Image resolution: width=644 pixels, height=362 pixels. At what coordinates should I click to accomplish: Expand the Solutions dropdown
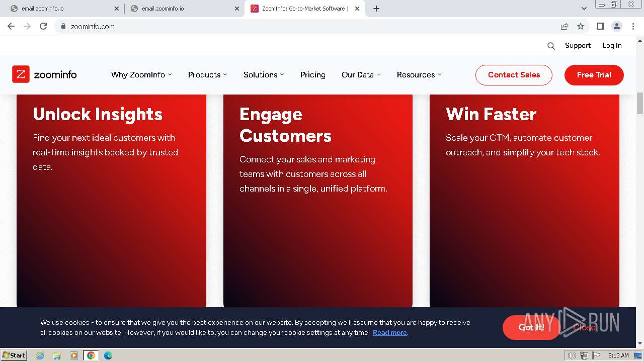click(x=264, y=74)
